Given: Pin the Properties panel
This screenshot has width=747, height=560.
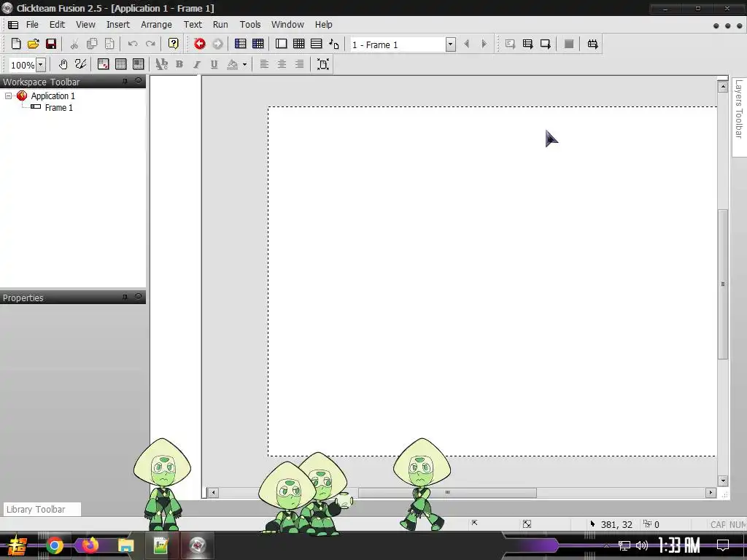Looking at the screenshot, I should [125, 297].
